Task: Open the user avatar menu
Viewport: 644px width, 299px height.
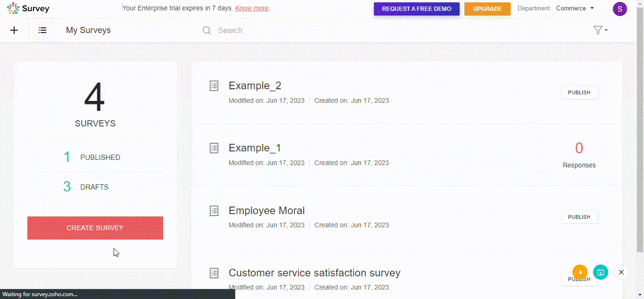Action: coord(619,8)
